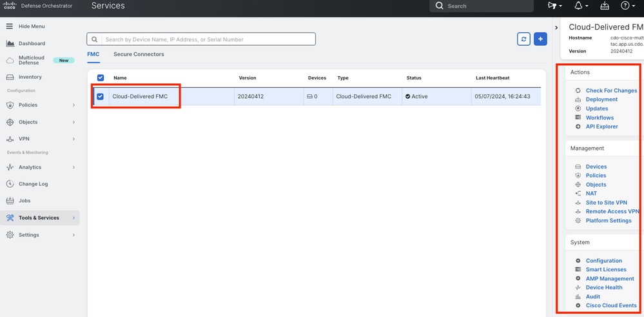This screenshot has width=644, height=317.
Task: Expand the Objects submenu chevron
Action: point(74,122)
